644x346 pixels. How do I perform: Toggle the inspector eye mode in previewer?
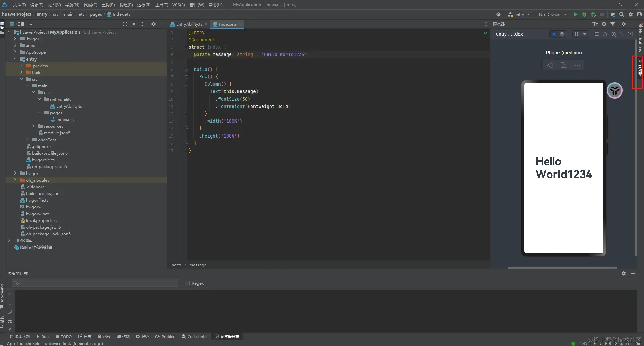[x=553, y=34]
